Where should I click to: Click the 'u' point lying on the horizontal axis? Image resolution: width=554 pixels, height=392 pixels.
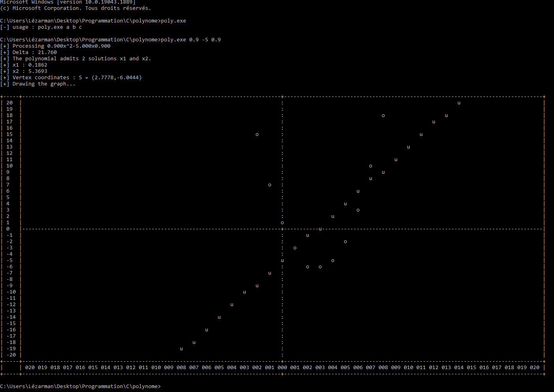pos(320,229)
